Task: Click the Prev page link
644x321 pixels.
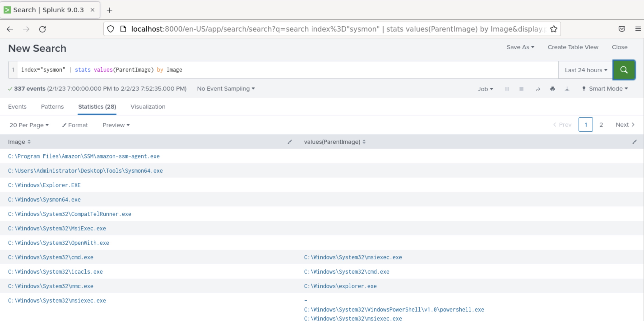Action: [x=562, y=125]
